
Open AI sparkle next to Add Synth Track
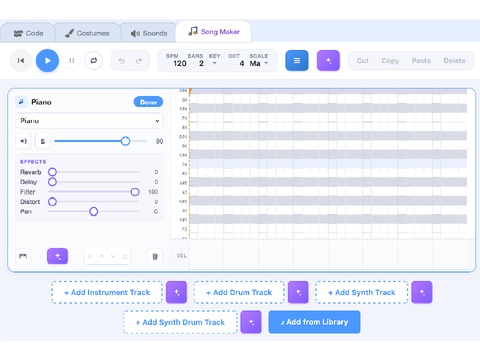[x=422, y=292]
